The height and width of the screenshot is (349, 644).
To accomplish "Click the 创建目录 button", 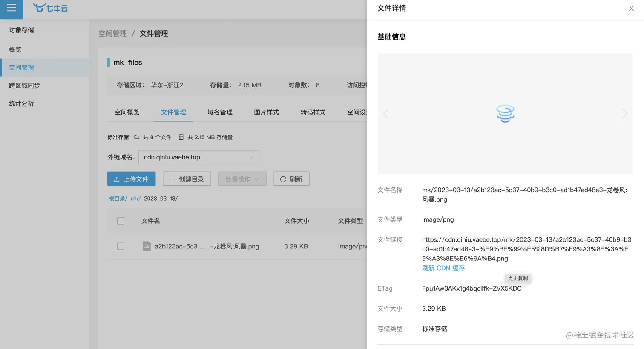I will [x=187, y=179].
